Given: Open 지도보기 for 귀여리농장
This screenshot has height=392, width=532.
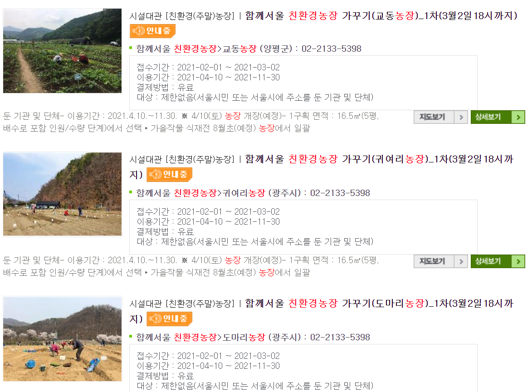Looking at the screenshot, I should tap(441, 261).
